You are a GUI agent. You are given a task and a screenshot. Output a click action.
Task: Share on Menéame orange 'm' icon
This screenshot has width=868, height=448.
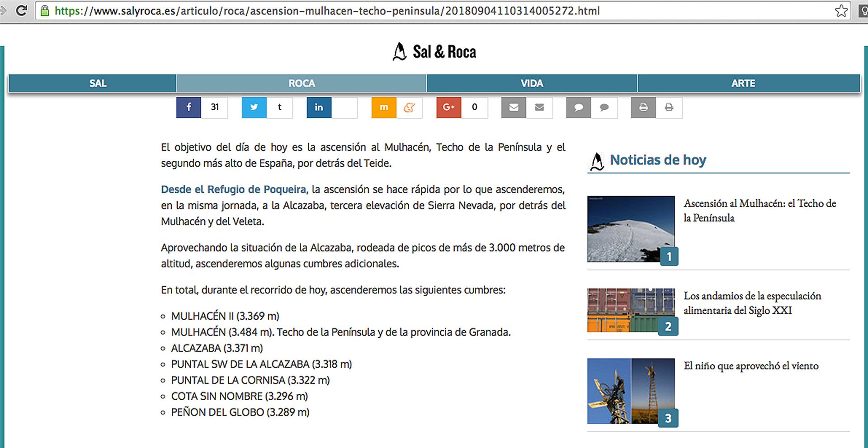(x=384, y=107)
